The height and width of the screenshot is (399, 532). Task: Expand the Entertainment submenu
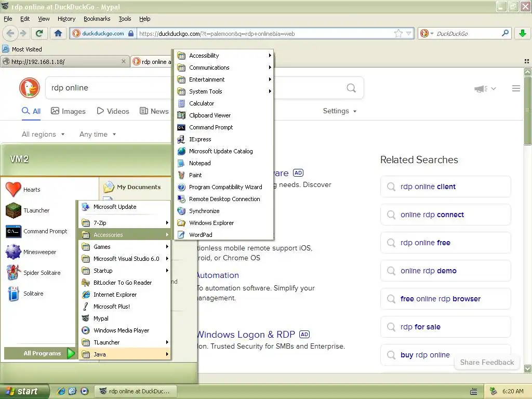coord(224,79)
